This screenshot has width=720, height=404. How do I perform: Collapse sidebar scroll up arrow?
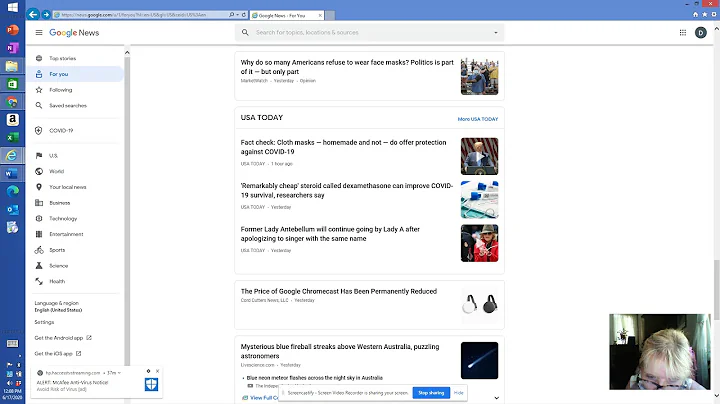tap(127, 53)
